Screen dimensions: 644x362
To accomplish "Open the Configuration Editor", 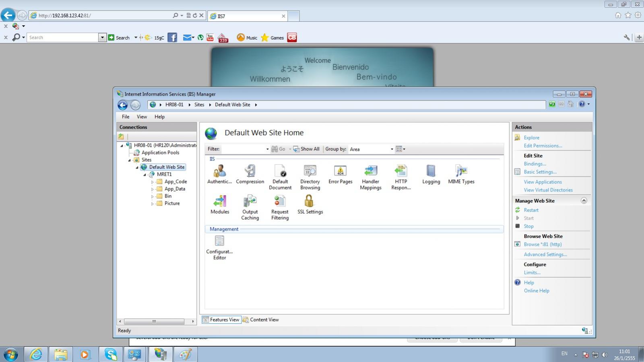I will [219, 247].
